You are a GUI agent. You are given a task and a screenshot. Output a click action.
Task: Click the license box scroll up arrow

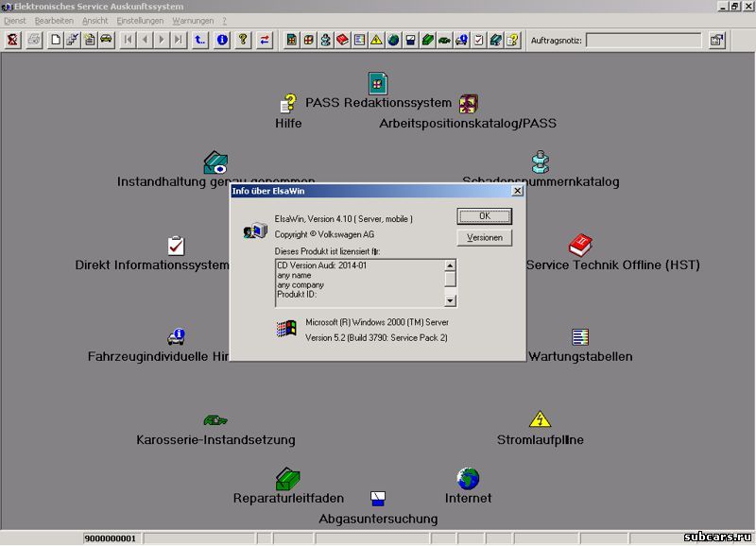[450, 265]
